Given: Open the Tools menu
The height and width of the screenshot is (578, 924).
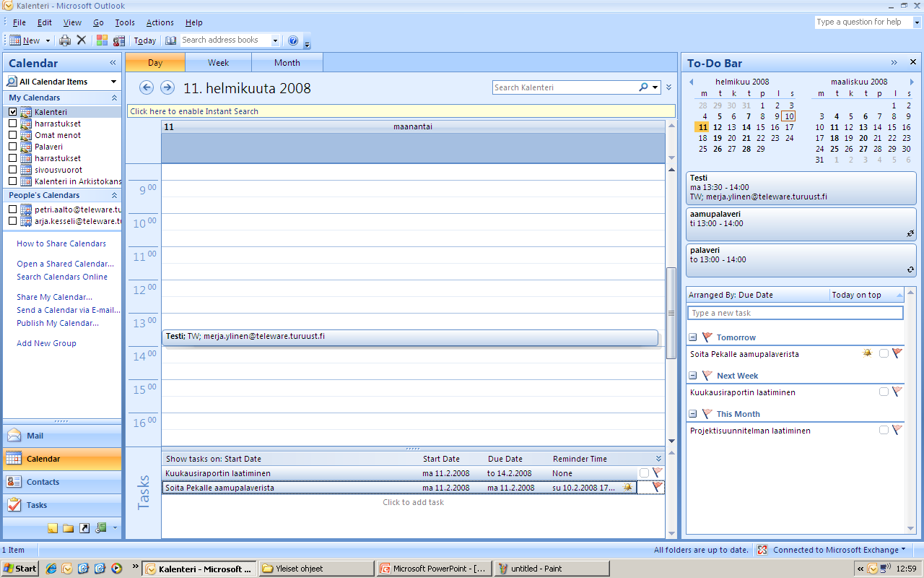Looking at the screenshot, I should tap(125, 22).
